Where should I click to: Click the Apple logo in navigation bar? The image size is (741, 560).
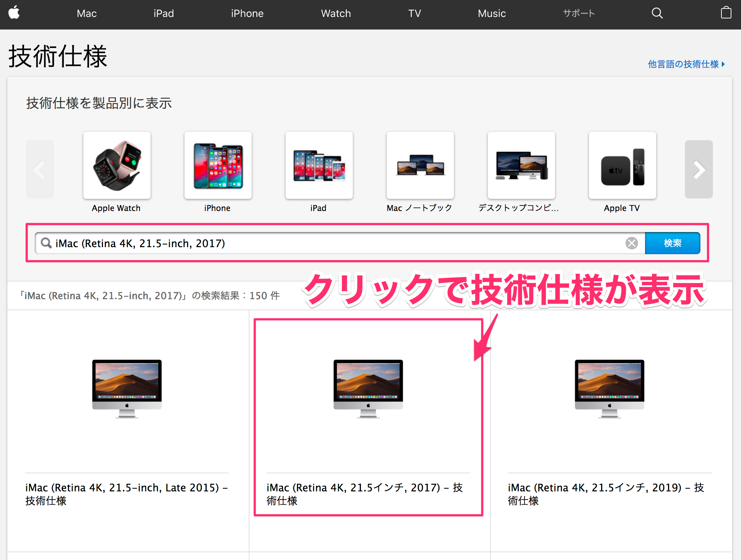[x=14, y=13]
